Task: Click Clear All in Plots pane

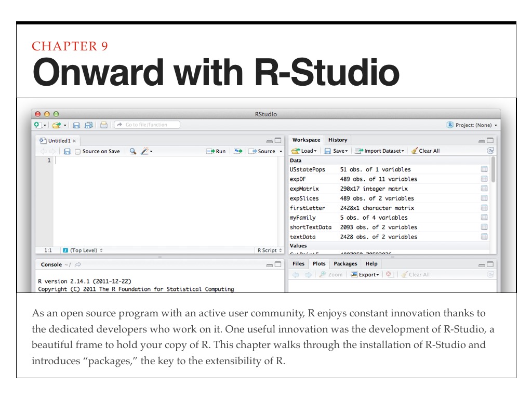Action: 416,274
